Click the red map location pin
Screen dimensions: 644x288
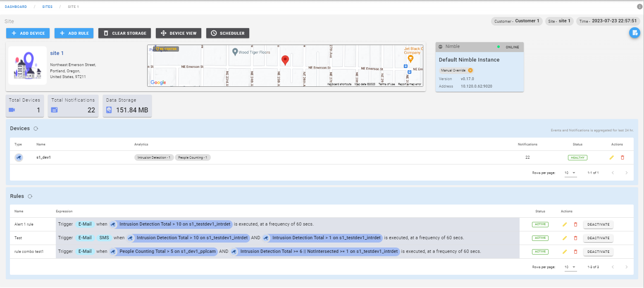285,60
